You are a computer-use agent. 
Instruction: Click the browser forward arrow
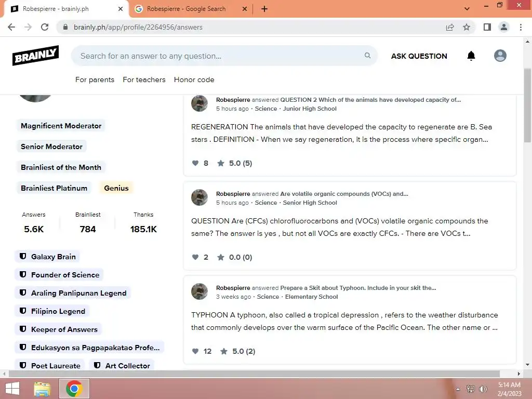point(28,27)
